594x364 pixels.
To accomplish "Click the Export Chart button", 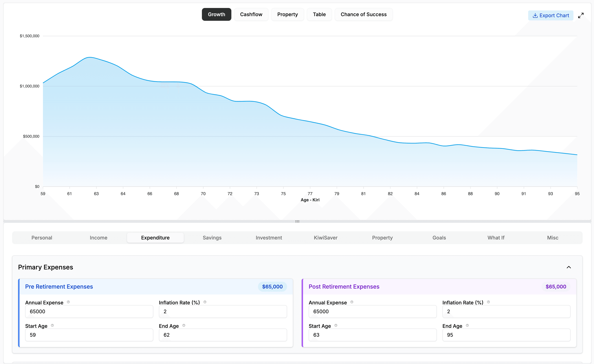I will [x=551, y=15].
